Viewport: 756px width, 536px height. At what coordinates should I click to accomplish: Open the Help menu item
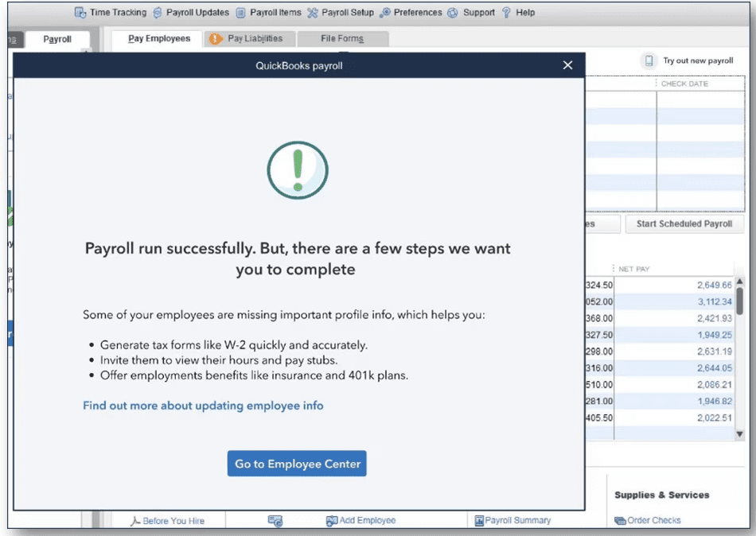[525, 13]
